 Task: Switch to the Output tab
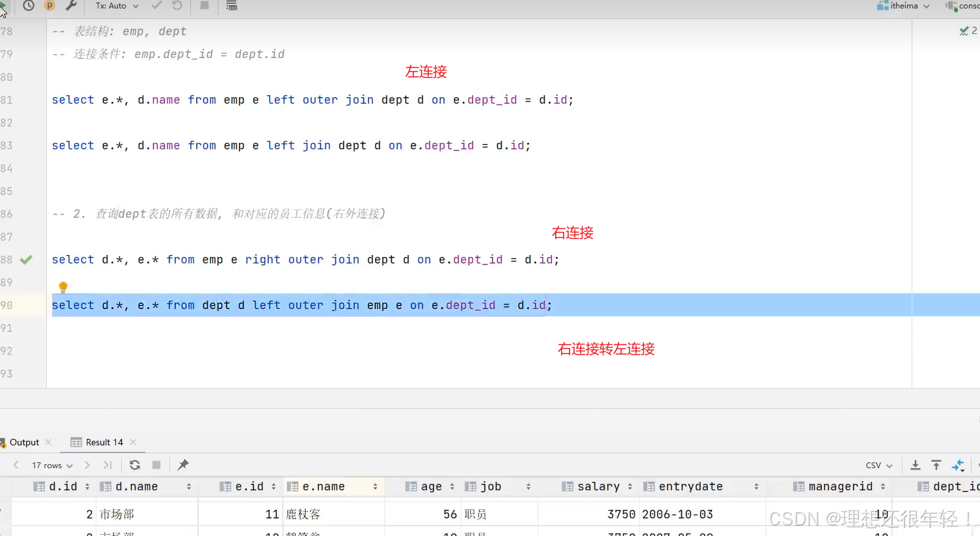(24, 442)
